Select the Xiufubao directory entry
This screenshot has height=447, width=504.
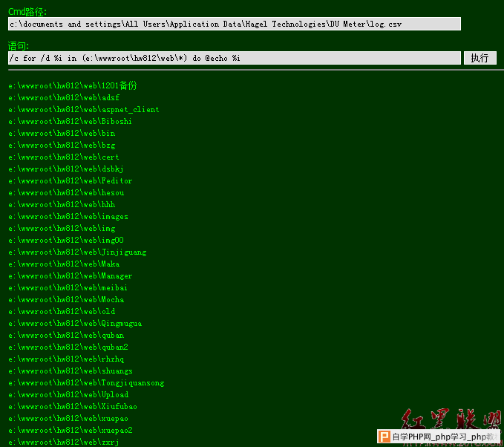pos(73,406)
